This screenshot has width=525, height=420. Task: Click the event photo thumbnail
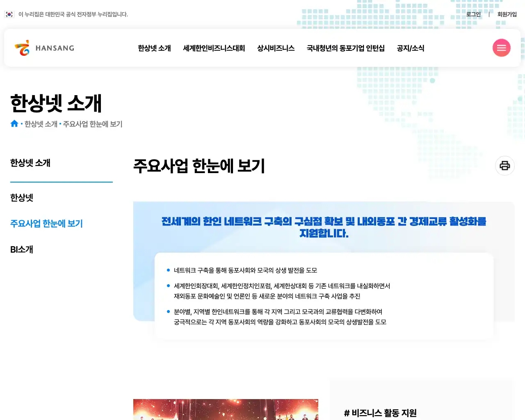(x=226, y=409)
